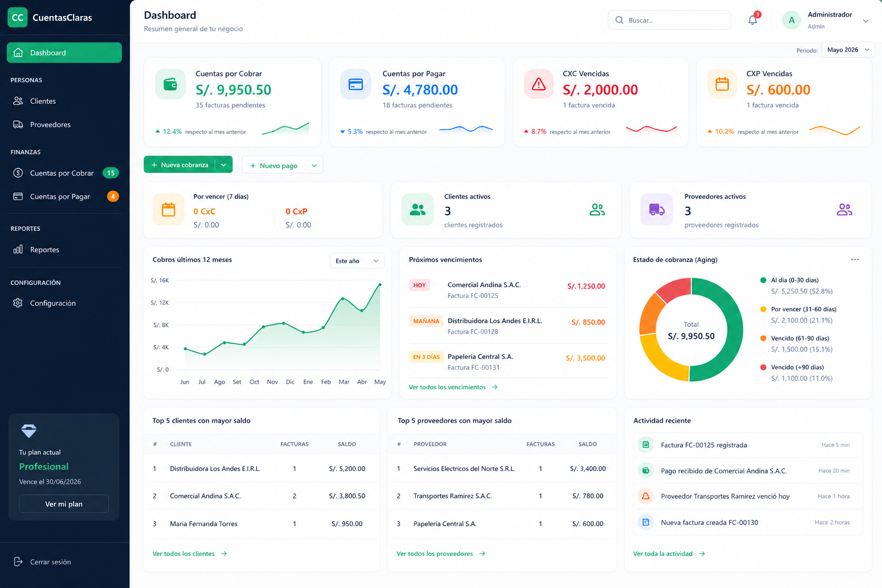This screenshot has height=588, width=882.
Task: Click the arrow after Ver todos los vencimientos
Action: pos(494,387)
